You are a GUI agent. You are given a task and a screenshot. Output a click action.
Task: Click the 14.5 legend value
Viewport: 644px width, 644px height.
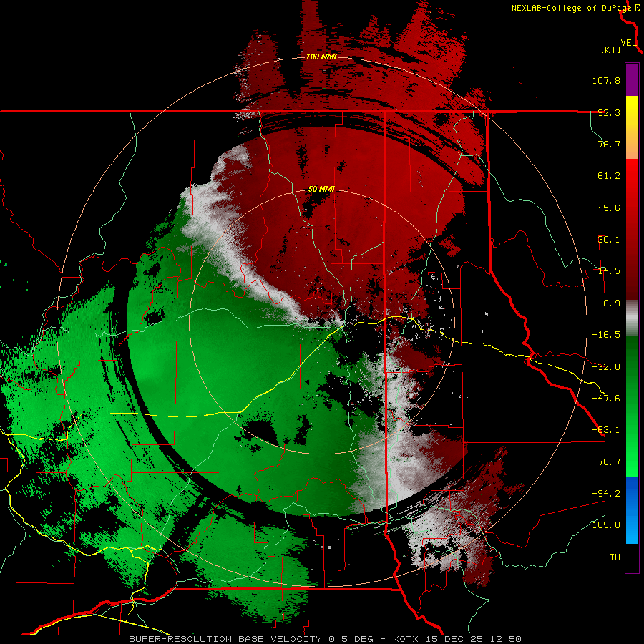[609, 271]
